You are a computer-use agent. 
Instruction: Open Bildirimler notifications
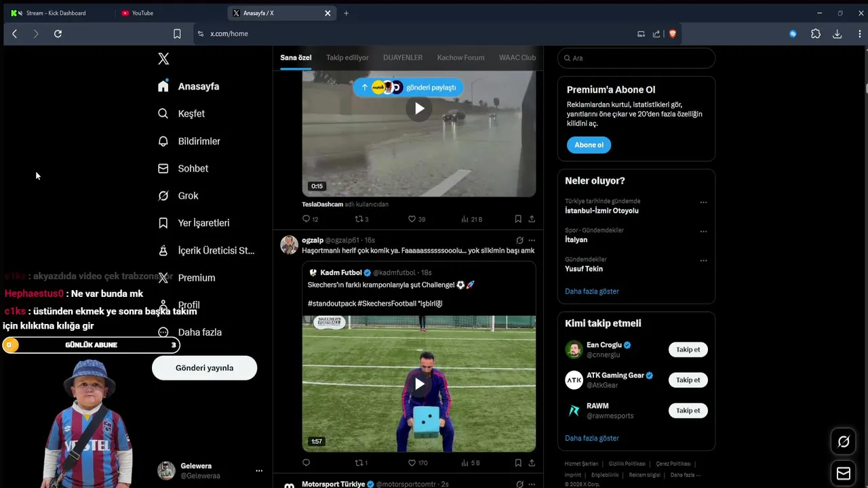189,141
